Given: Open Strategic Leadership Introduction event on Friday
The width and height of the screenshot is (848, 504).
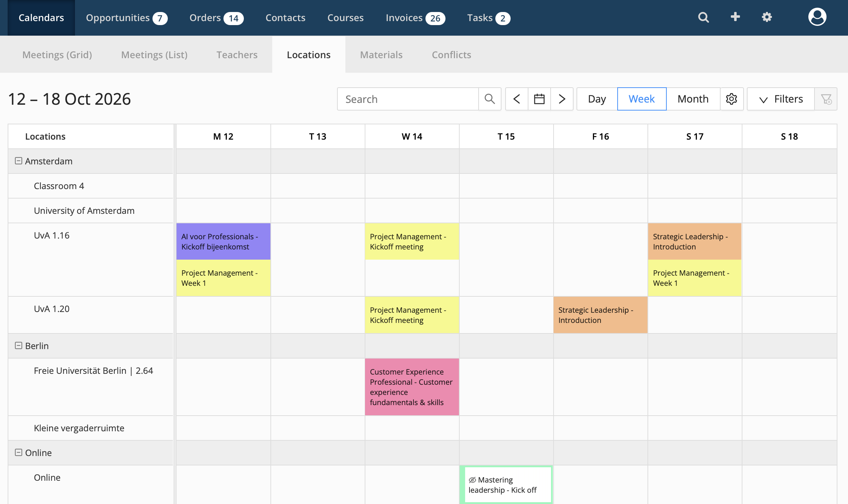Looking at the screenshot, I should (x=601, y=315).
